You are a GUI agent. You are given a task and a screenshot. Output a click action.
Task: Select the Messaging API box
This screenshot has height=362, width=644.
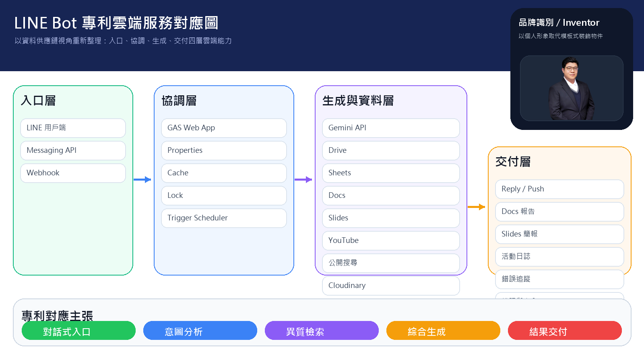(73, 150)
